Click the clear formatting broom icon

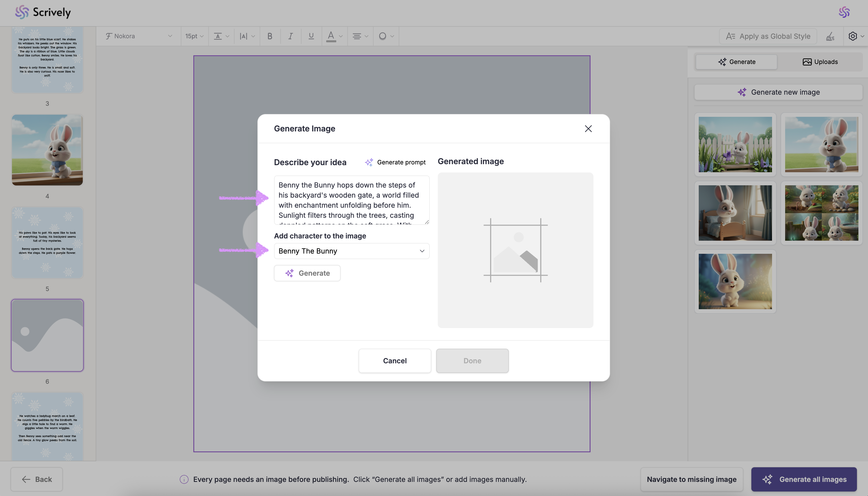(x=830, y=36)
